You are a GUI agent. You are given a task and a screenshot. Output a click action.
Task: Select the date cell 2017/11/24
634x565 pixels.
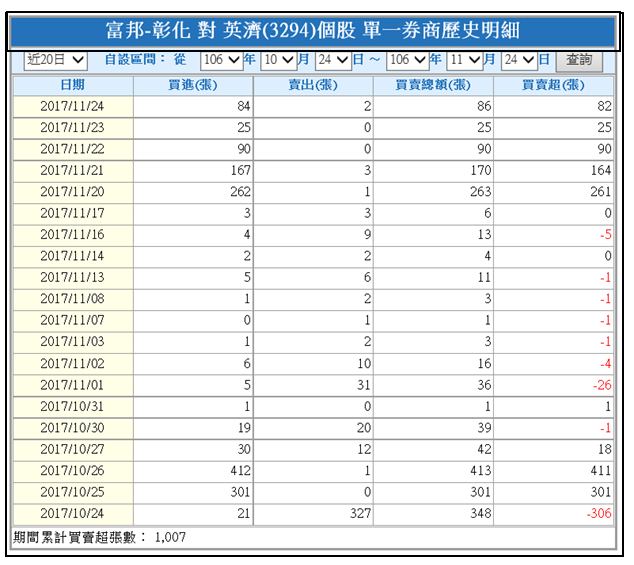73,106
